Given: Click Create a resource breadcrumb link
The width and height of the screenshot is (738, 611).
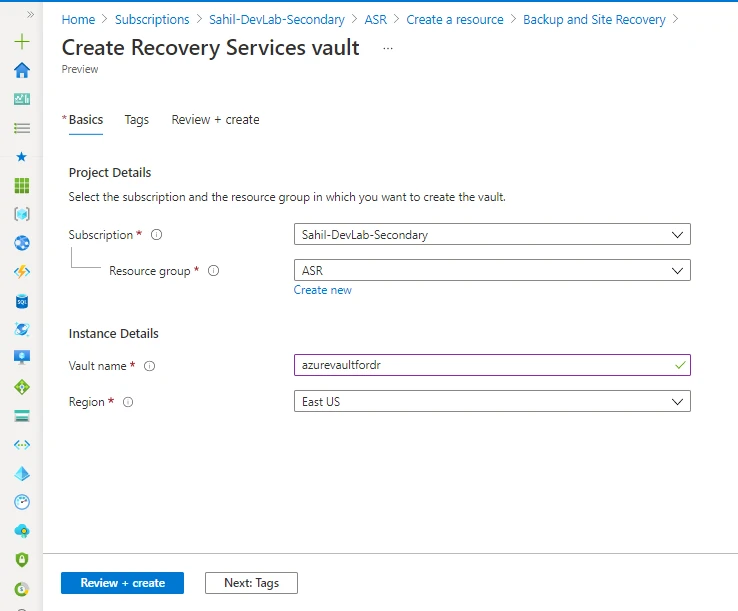Looking at the screenshot, I should [455, 19].
